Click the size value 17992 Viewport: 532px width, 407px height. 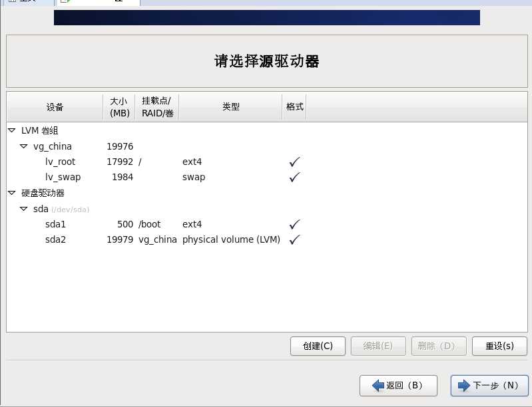pyautogui.click(x=120, y=162)
